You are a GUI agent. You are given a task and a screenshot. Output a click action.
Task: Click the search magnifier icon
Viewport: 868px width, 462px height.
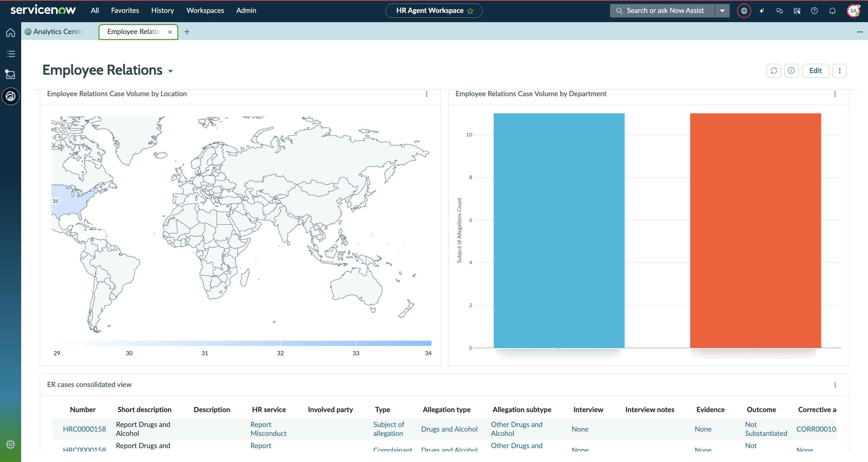click(x=619, y=11)
